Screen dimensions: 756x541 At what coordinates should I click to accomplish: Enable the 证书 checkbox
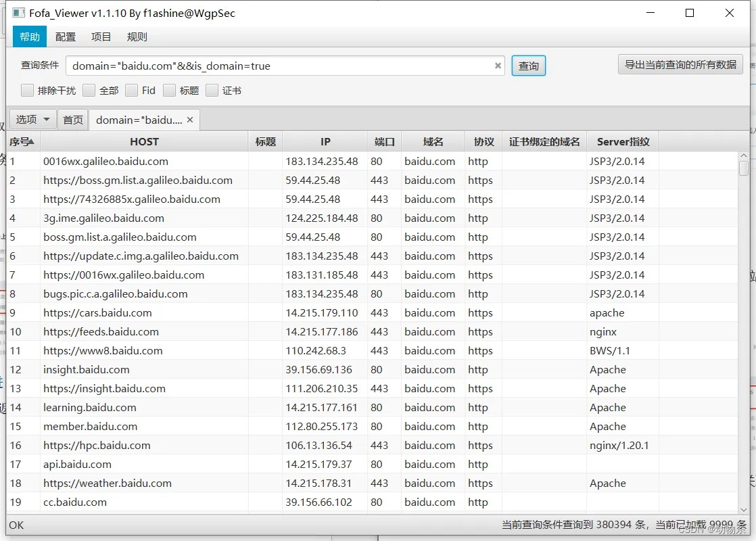[x=212, y=90]
